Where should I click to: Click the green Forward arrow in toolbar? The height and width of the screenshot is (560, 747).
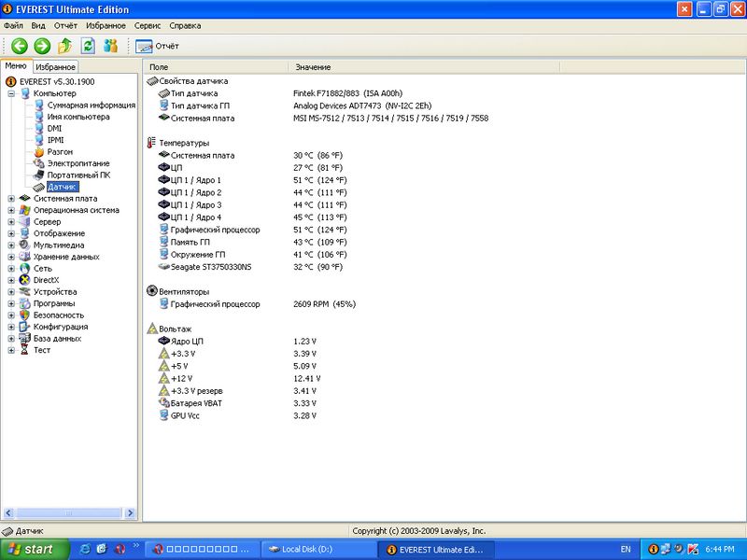coord(42,46)
